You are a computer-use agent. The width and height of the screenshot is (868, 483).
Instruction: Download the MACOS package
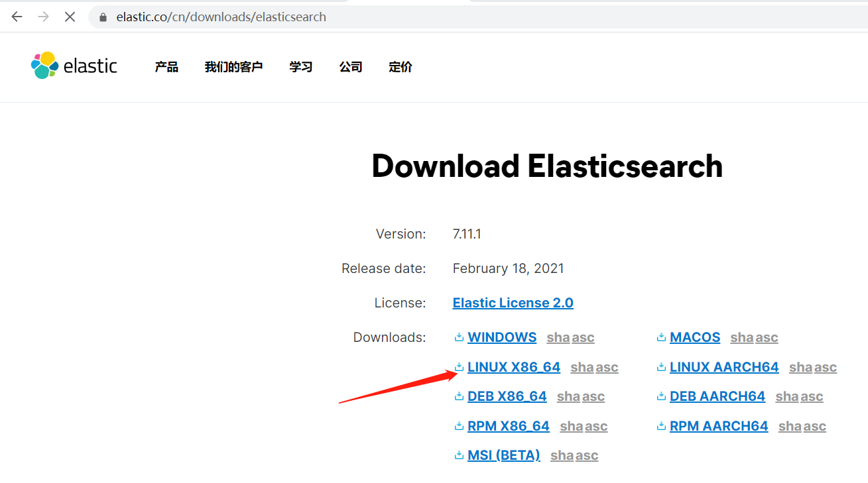point(695,337)
